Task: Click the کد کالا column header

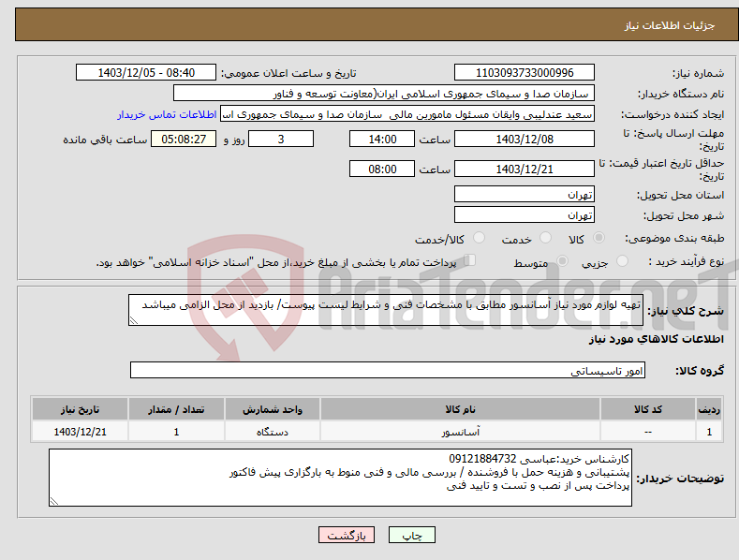Action: (647, 409)
